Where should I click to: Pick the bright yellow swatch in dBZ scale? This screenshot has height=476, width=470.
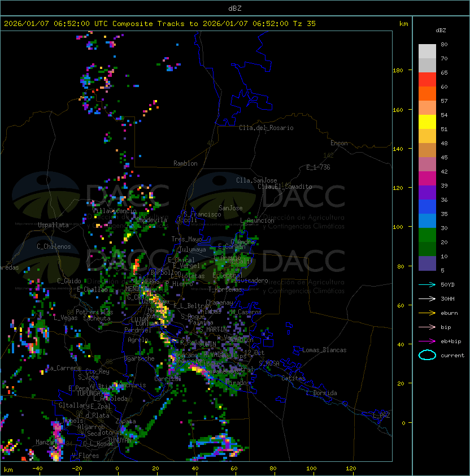pos(427,122)
